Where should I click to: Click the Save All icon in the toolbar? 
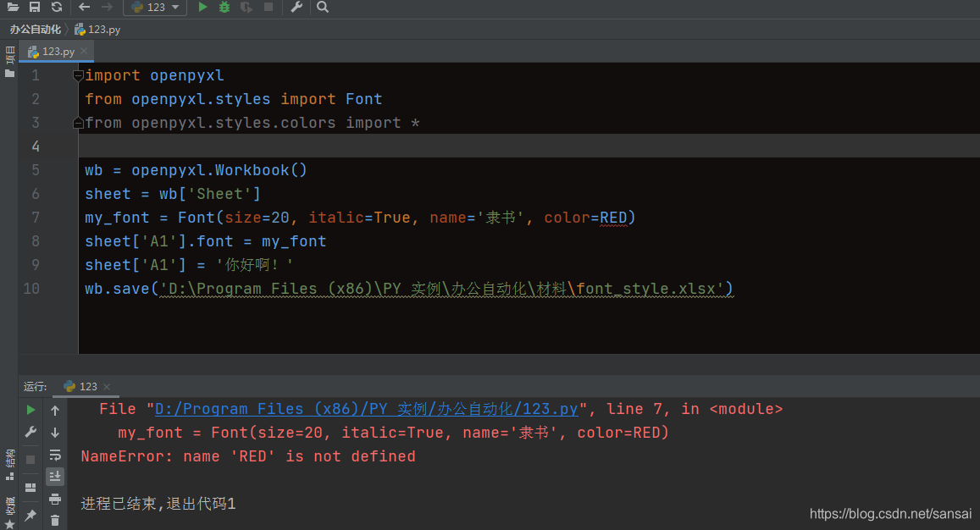pos(34,8)
